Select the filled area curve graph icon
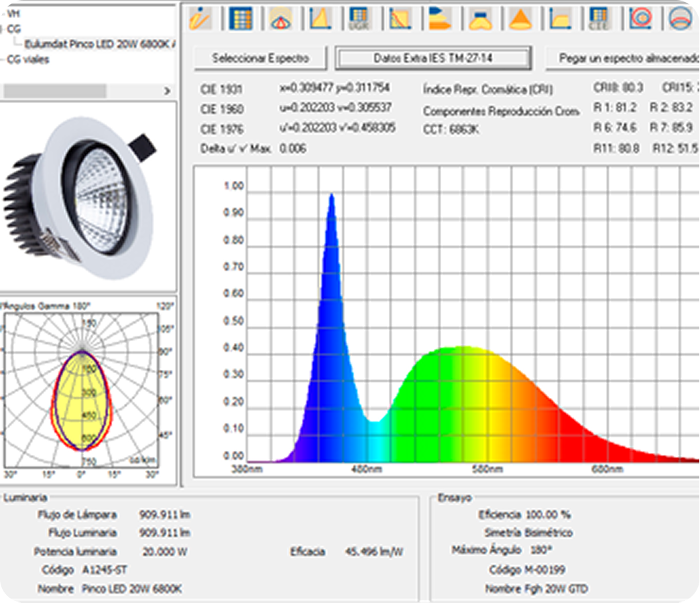The width and height of the screenshot is (700, 603). click(320, 18)
